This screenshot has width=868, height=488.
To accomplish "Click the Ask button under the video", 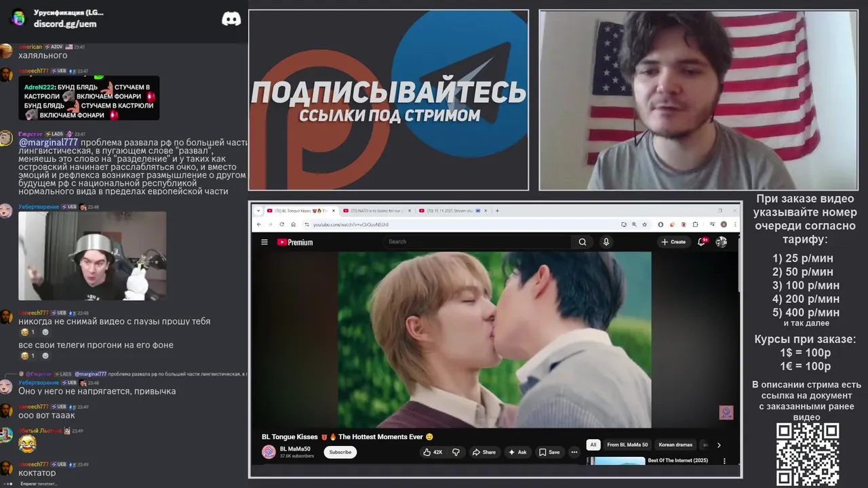I will [x=517, y=452].
